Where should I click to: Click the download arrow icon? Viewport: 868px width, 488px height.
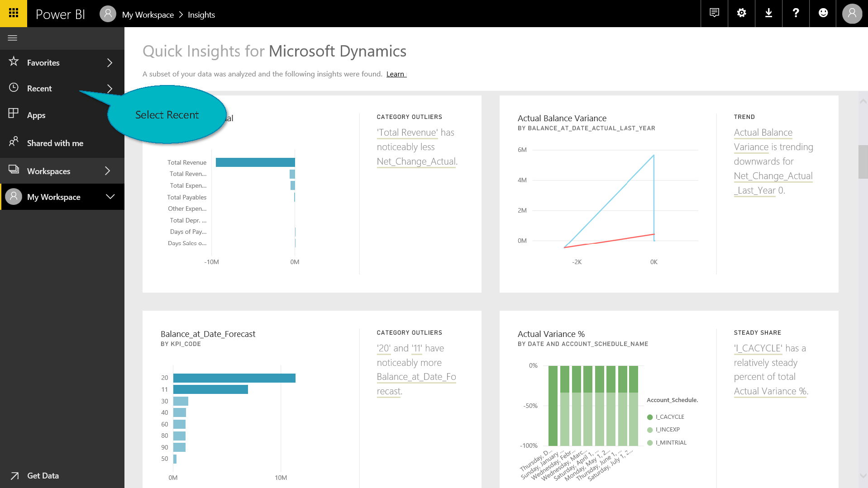(x=768, y=13)
